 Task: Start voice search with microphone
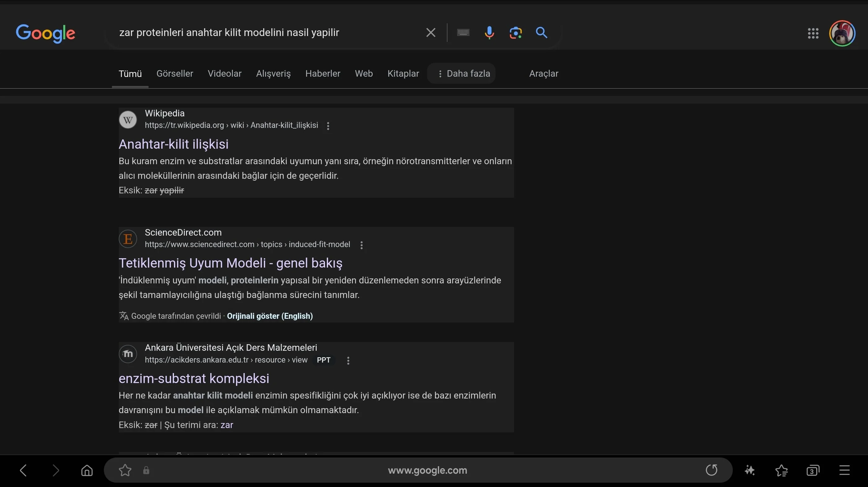[x=489, y=33]
